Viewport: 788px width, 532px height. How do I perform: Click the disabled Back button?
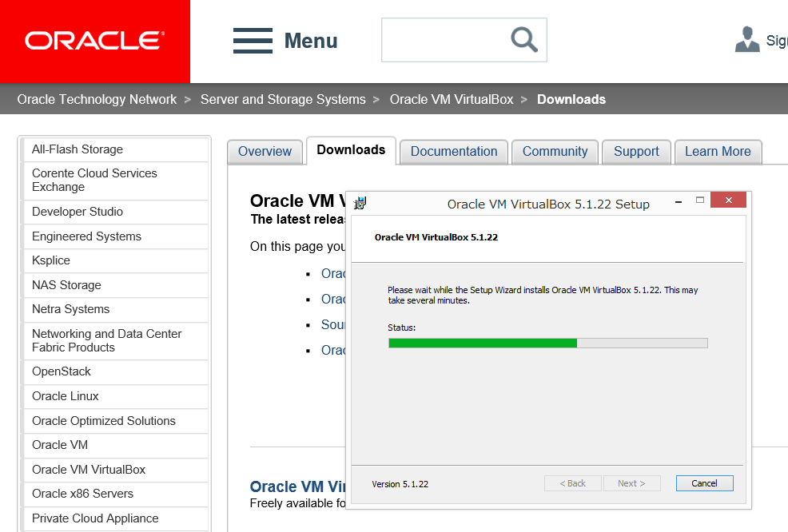tap(573, 483)
